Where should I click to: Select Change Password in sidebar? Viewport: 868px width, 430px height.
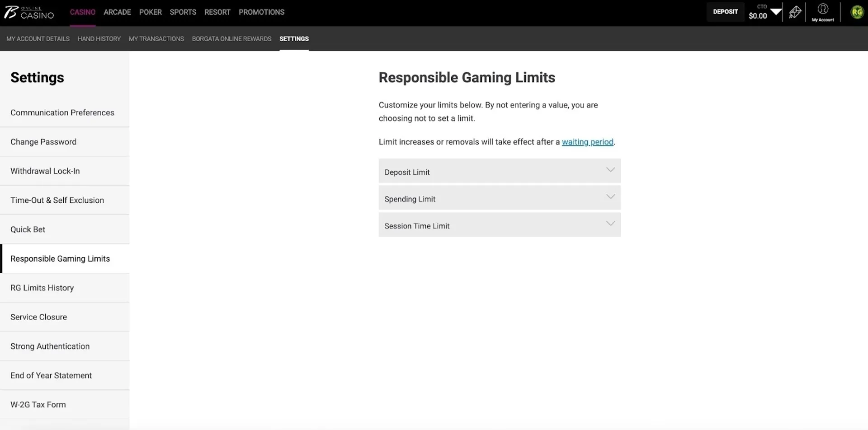click(x=43, y=142)
